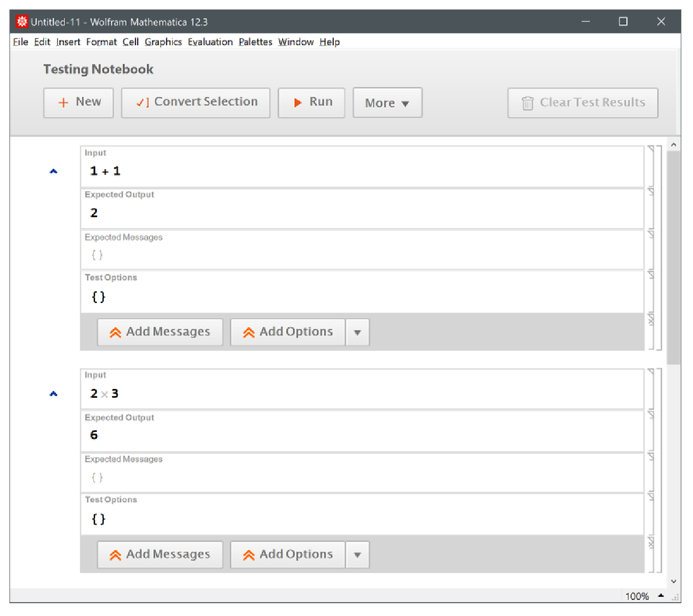Click the input field containing 1 + 1
The height and width of the screenshot is (616, 693).
[361, 171]
